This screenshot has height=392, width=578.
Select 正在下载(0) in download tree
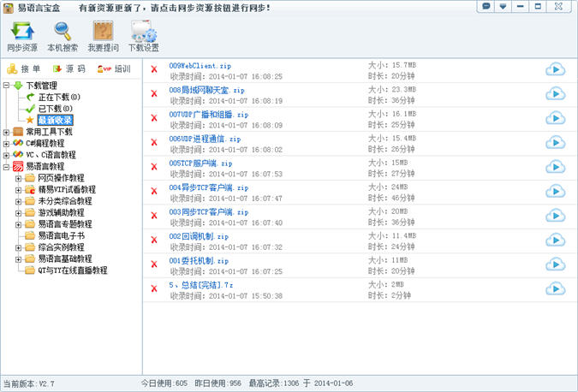[x=57, y=98]
